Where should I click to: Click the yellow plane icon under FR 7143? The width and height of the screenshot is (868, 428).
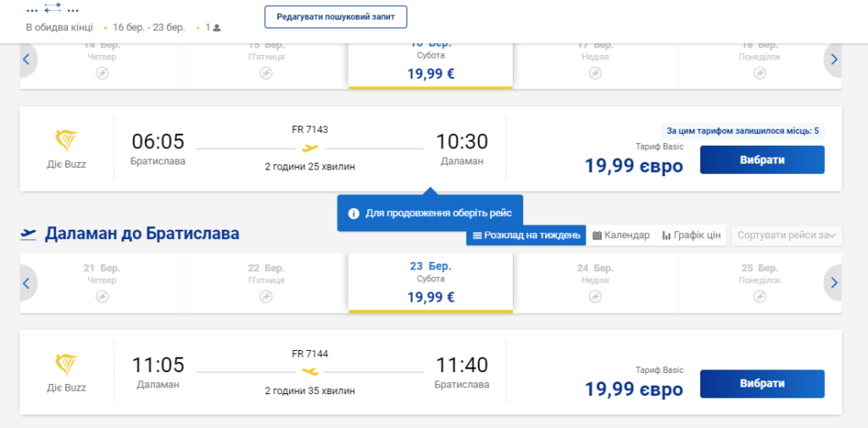310,148
